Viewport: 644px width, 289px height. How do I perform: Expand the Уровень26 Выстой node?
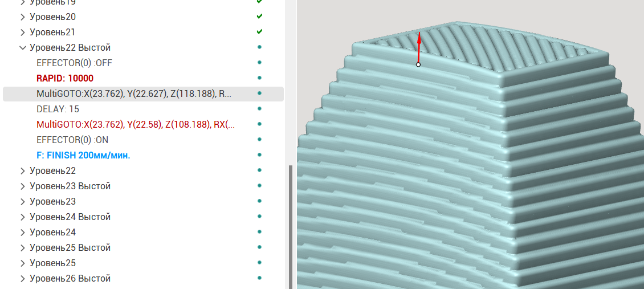(22, 279)
